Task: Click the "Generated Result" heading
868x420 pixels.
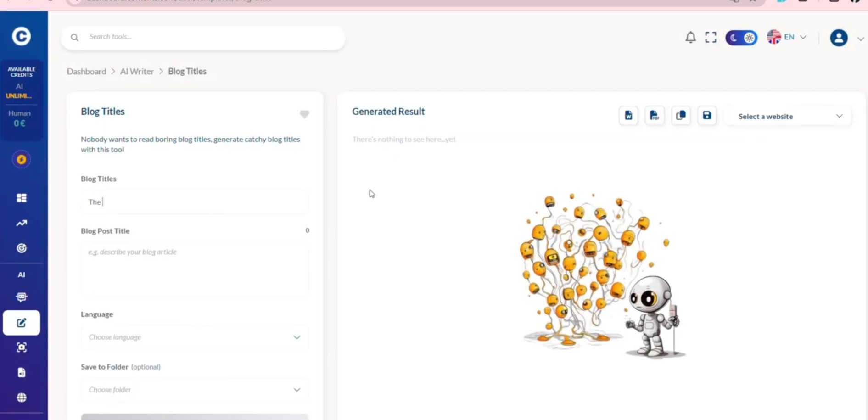Action: (x=388, y=112)
